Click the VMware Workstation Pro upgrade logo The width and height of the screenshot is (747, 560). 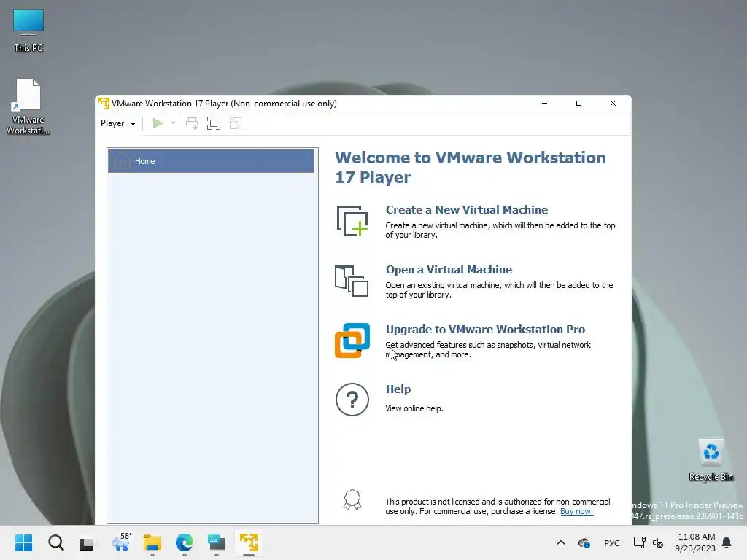[352, 341]
